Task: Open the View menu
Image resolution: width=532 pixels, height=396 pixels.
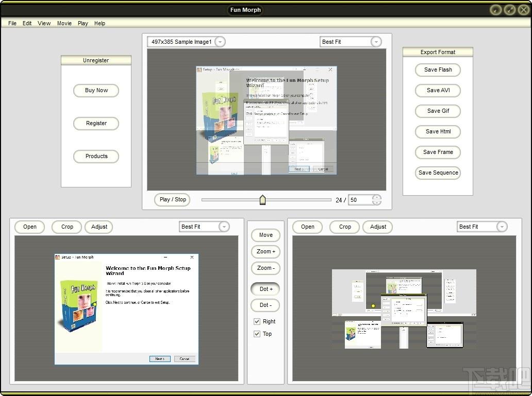Action: 44,23
